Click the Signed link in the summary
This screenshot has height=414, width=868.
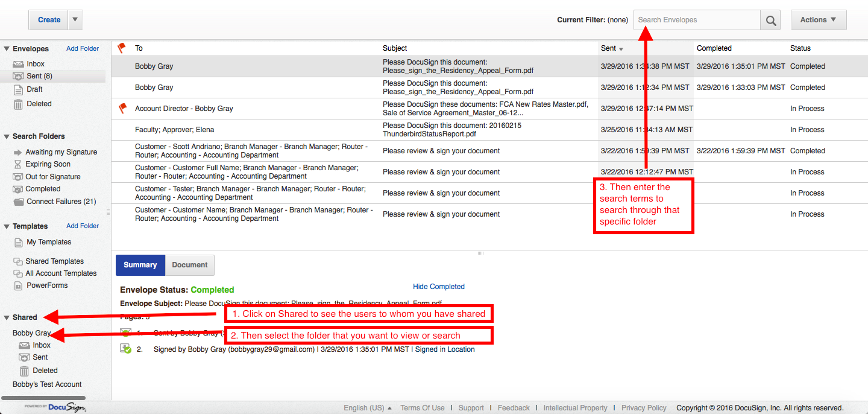(426, 349)
